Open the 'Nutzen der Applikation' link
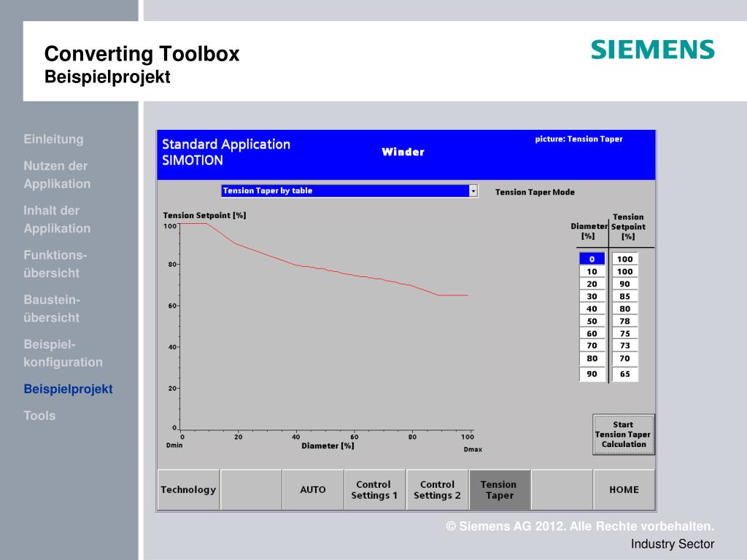747x560 pixels. [57, 175]
